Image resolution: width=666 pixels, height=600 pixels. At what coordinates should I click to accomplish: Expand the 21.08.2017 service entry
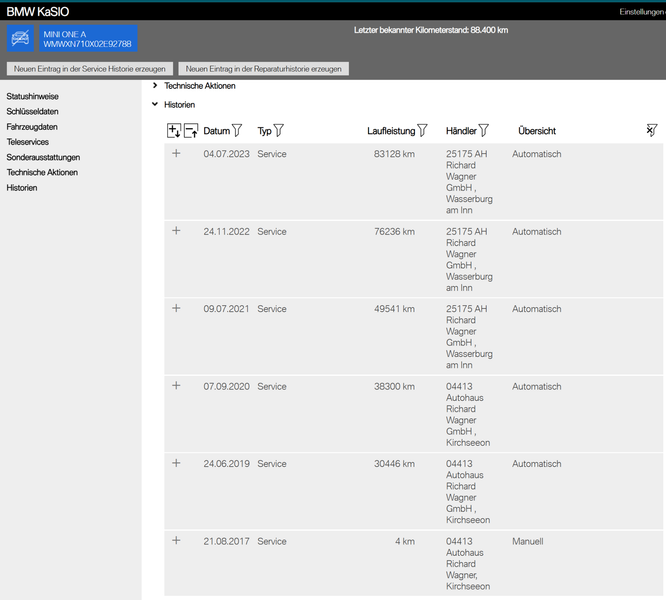(x=176, y=540)
